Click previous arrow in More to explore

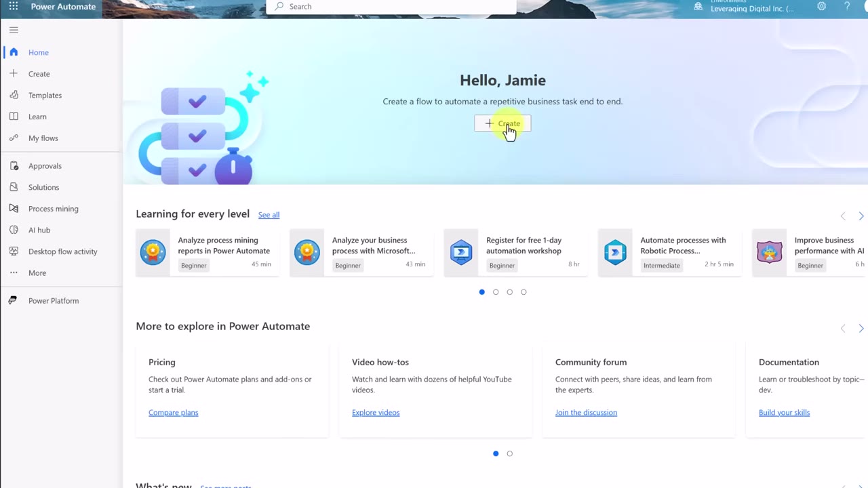[x=843, y=328]
